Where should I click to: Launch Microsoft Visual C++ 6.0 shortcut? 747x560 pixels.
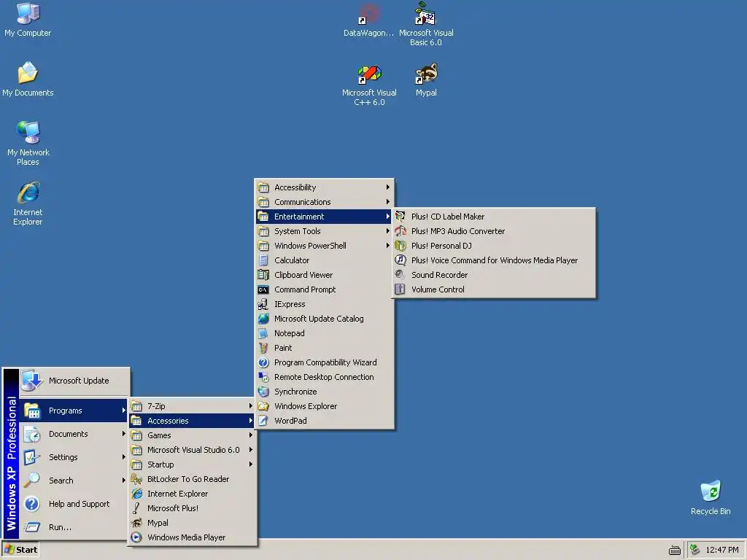point(369,86)
